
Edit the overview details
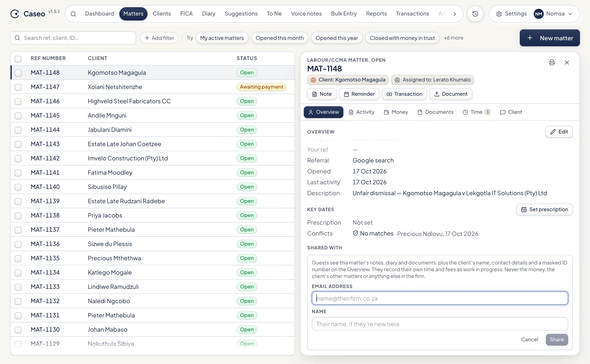(559, 132)
